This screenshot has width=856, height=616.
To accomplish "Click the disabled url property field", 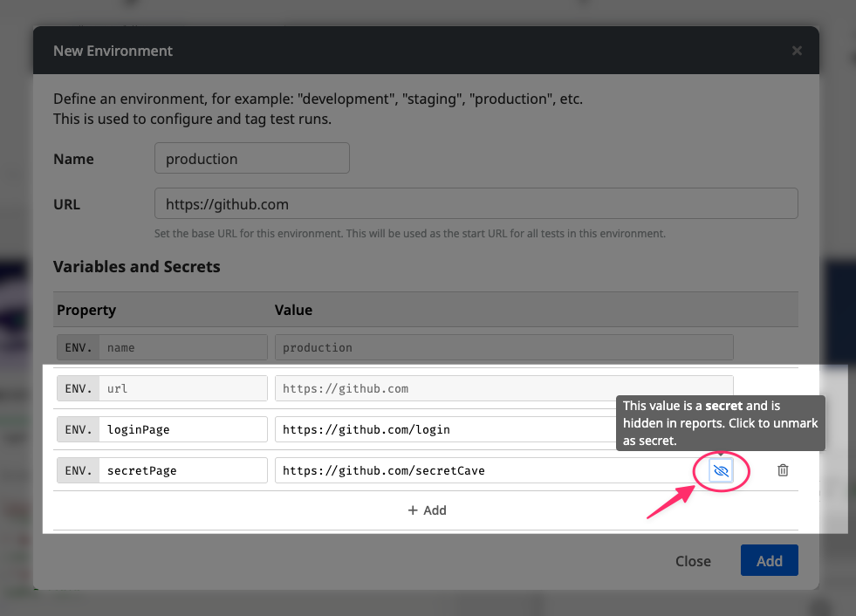I will (x=181, y=388).
